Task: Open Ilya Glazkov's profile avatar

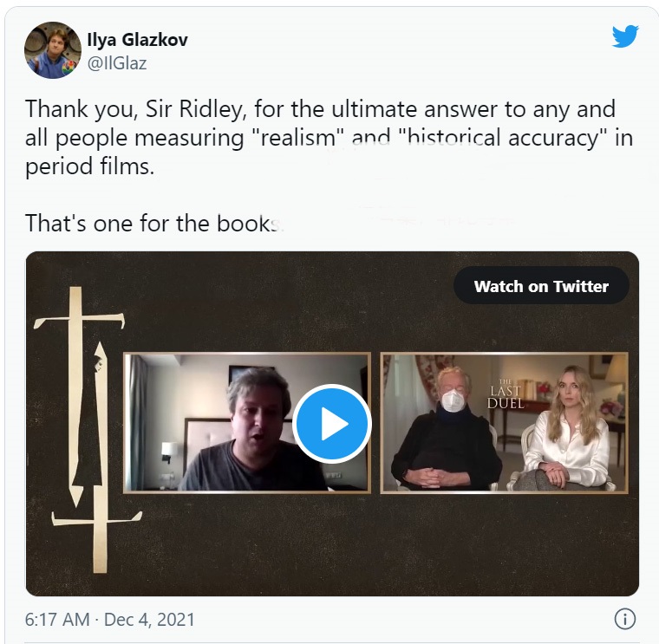Action: (x=53, y=50)
